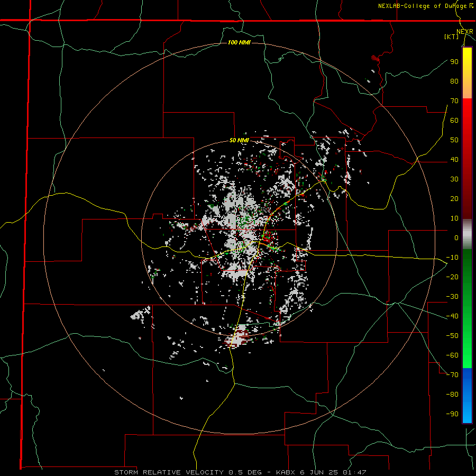The width and height of the screenshot is (476, 476).
Task: Click the -30 value on velocity scale
Action: (452, 297)
